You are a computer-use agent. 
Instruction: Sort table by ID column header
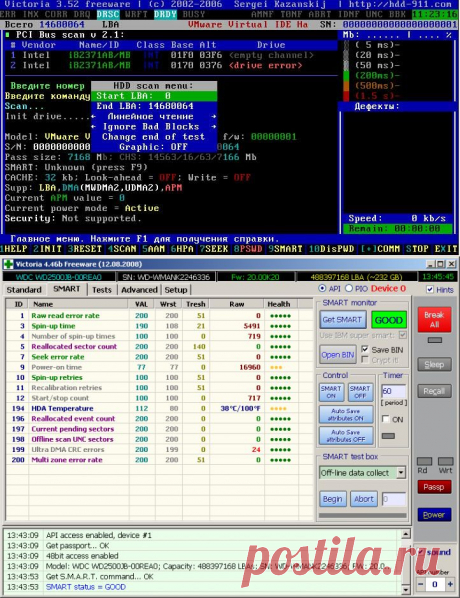18,304
